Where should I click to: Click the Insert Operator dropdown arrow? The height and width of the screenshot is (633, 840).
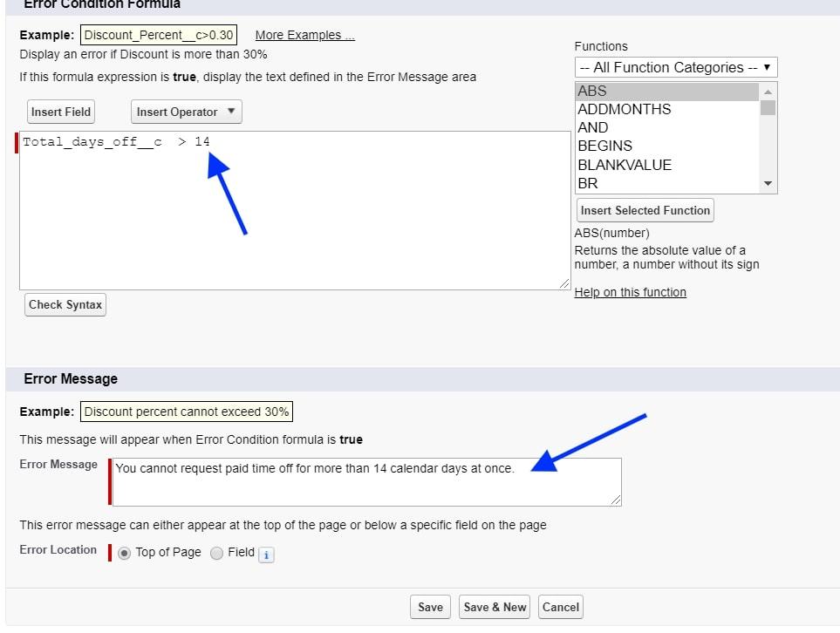click(231, 112)
